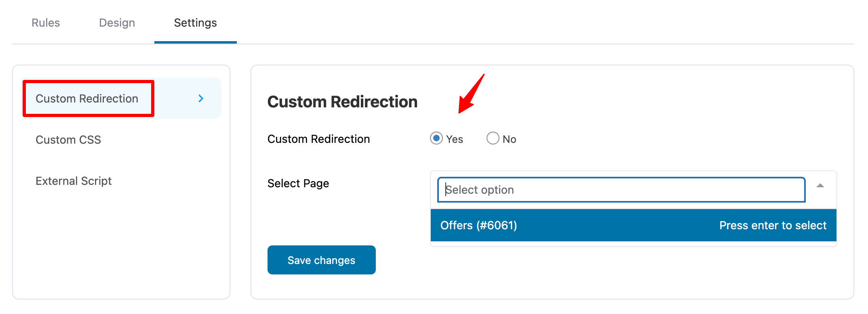868x314 pixels.
Task: Select the No radio button
Action: coord(493,138)
